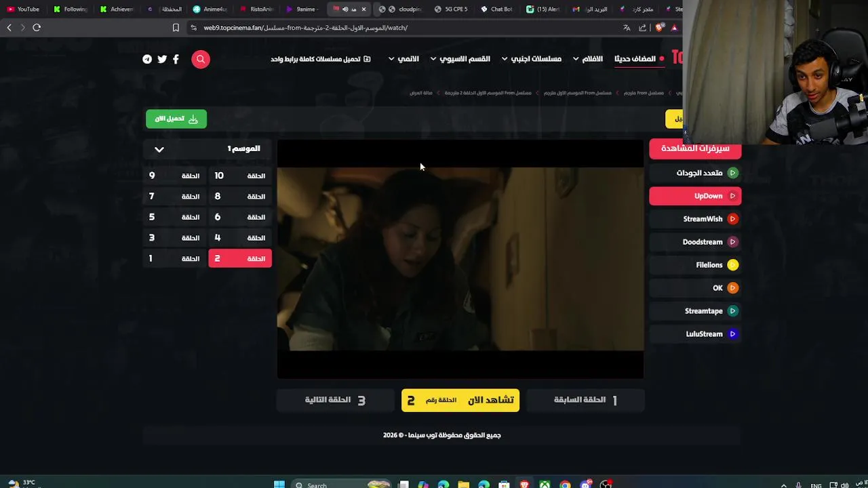This screenshot has width=868, height=488.
Task: Open الحلقة 10 episode
Action: point(240,176)
